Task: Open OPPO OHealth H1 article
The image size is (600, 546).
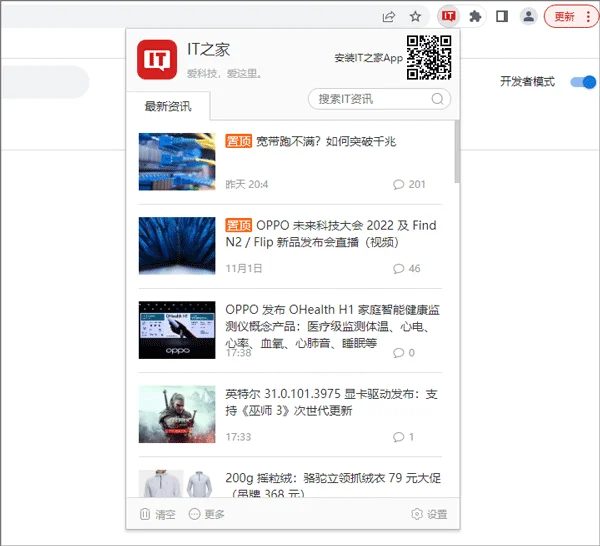Action: [332, 326]
